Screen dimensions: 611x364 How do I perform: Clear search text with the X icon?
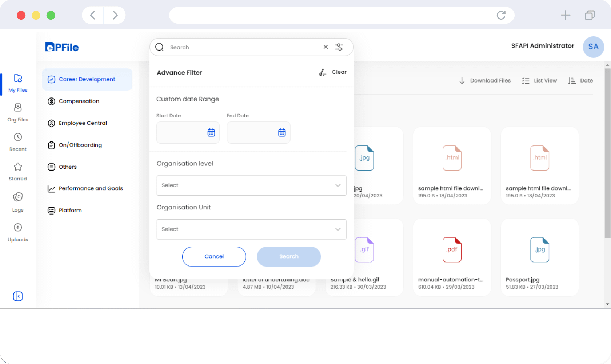point(326,47)
